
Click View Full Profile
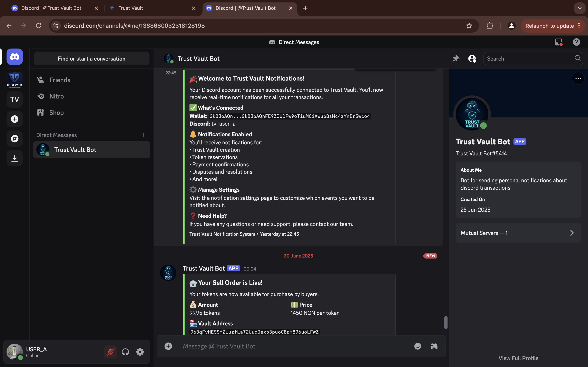point(518,358)
